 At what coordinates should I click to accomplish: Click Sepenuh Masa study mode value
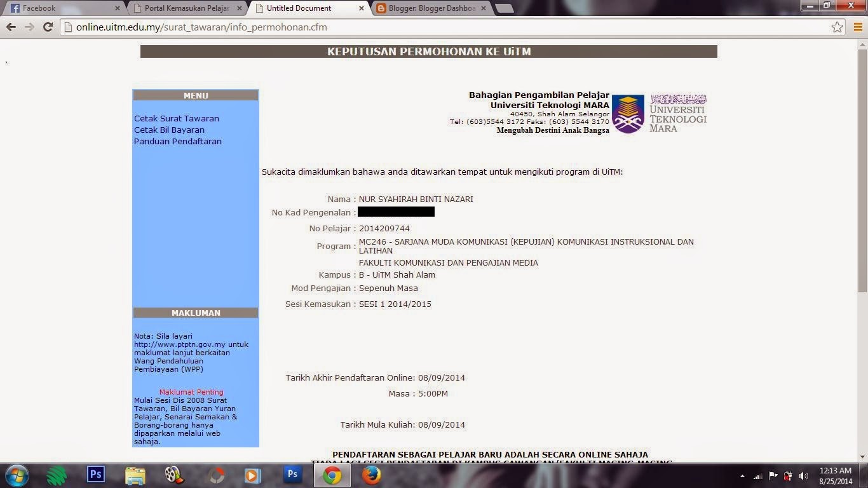click(x=388, y=288)
